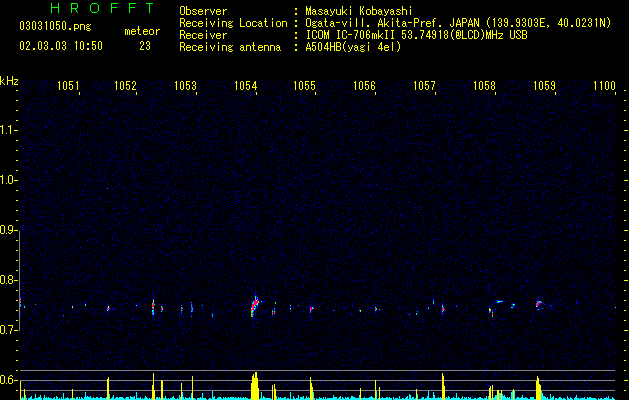Click the 1051 time axis marker
The width and height of the screenshot is (629, 400).
[68, 86]
